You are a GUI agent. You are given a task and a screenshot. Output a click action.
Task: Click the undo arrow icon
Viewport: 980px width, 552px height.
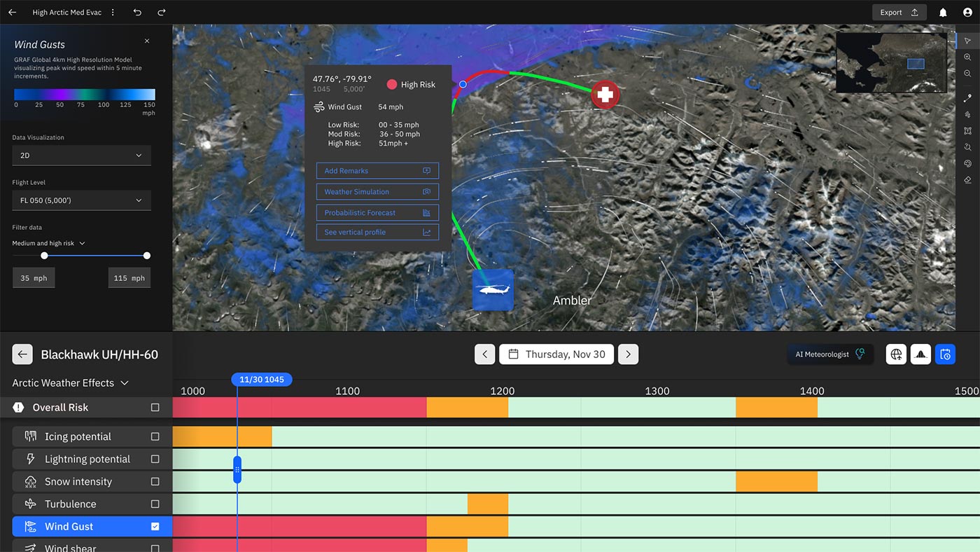(x=138, y=13)
